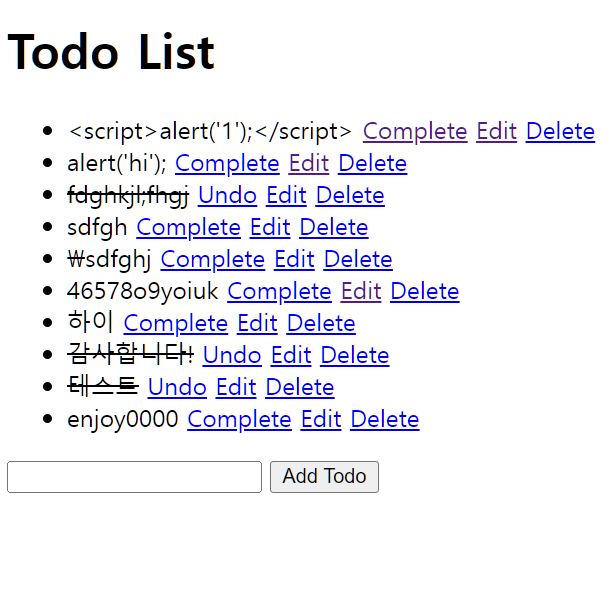The height and width of the screenshot is (611, 611).
Task: Undo the 테스트 todo completion
Action: [177, 388]
